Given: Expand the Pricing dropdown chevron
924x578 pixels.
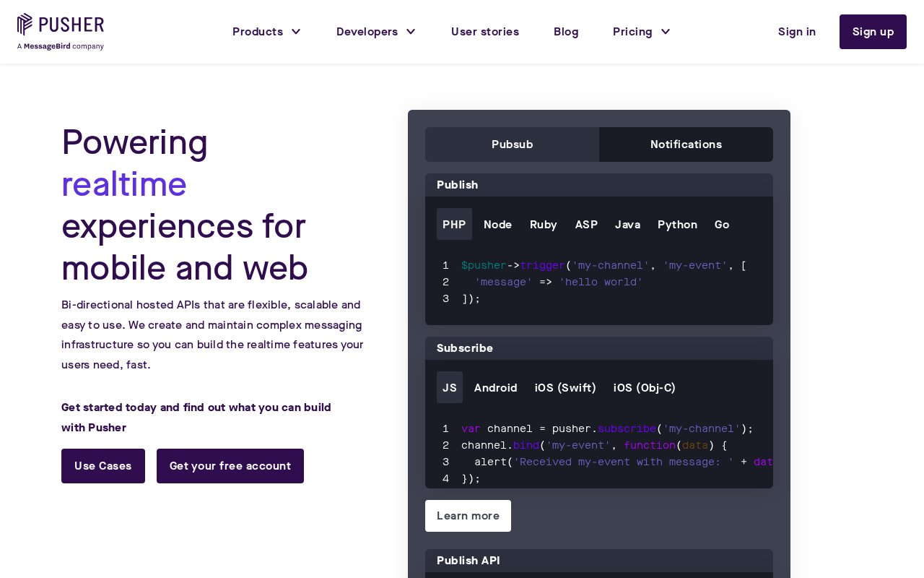Looking at the screenshot, I should tap(666, 32).
